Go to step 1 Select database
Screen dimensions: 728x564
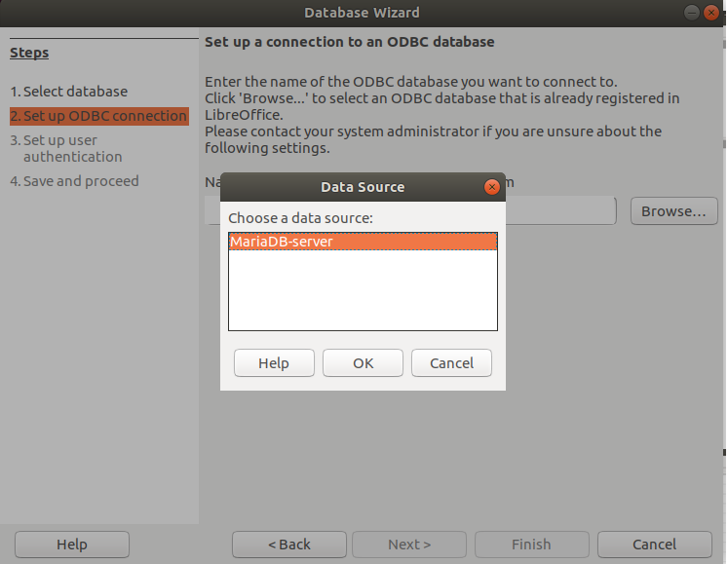coord(69,92)
